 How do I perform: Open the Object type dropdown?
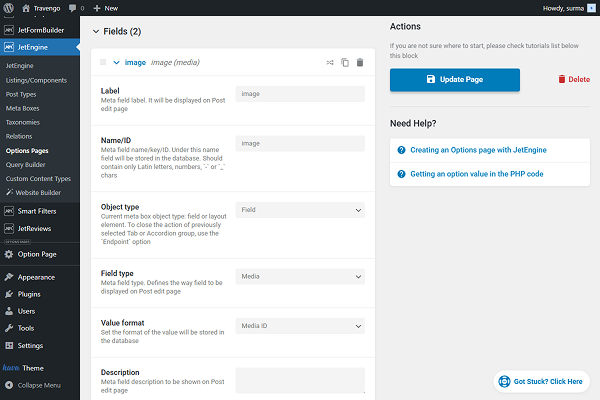300,210
